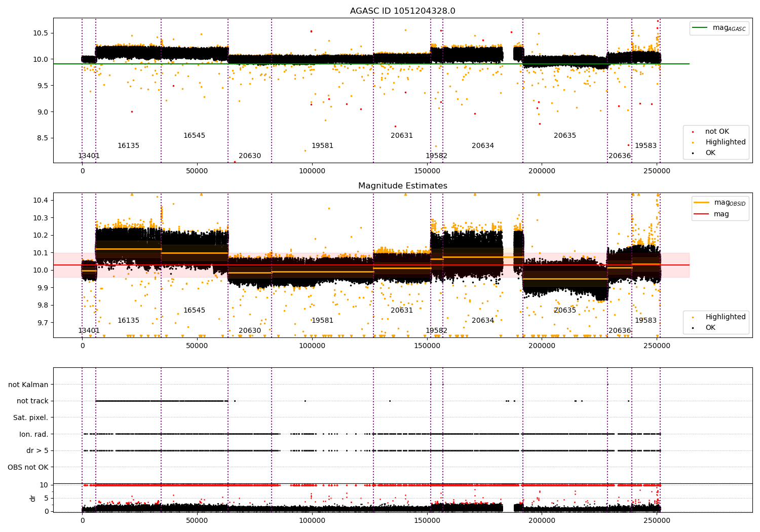Click OBSID label '16545' in top plot
760x532 pixels.
194,136
